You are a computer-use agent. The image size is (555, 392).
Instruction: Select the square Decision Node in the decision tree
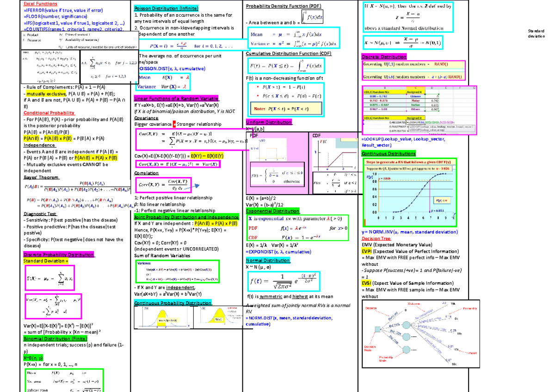[378, 329]
